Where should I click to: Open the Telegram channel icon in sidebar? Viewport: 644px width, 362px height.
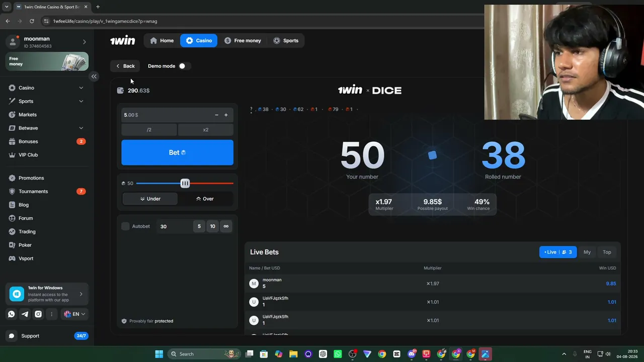pos(25,314)
